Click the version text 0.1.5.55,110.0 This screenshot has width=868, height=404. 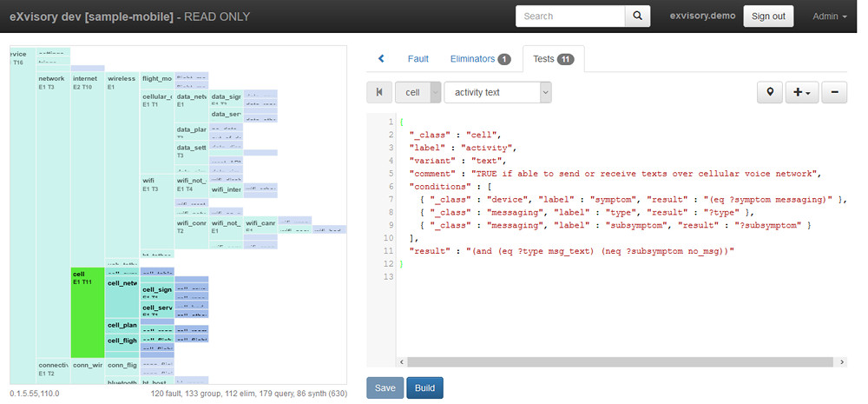(35, 393)
